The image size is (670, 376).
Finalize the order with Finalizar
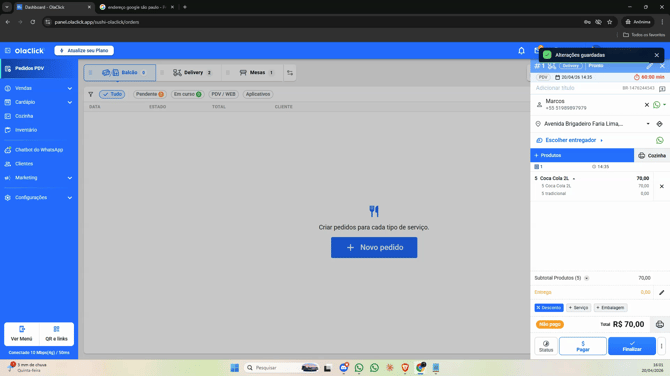(632, 346)
